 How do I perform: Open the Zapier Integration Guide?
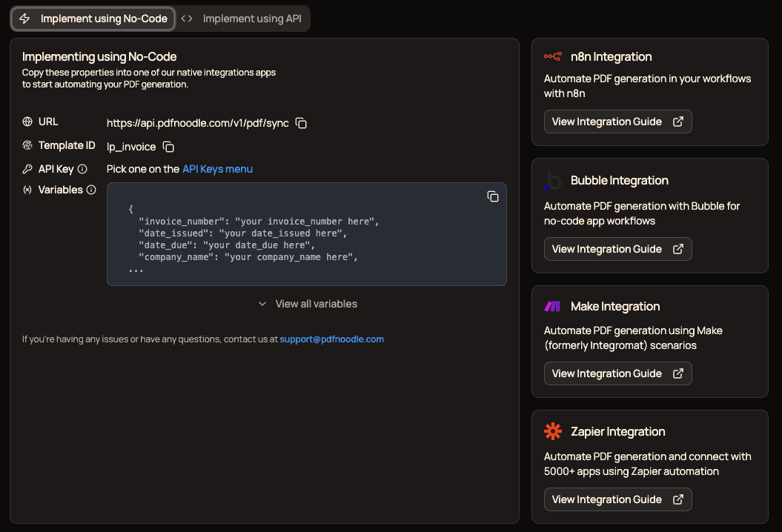617,499
